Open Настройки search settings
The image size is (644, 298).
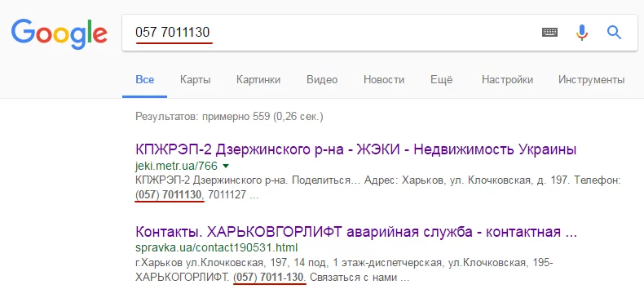pos(507,79)
